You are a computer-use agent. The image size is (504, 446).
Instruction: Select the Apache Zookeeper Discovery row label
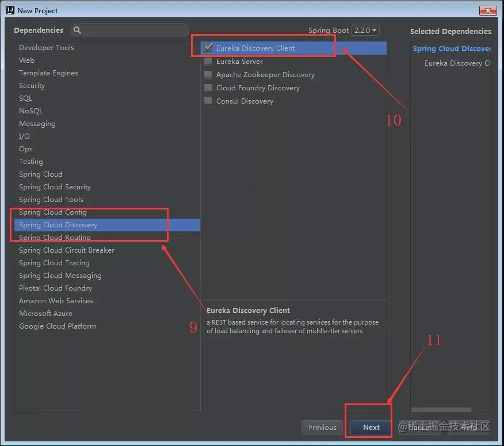[x=265, y=75]
